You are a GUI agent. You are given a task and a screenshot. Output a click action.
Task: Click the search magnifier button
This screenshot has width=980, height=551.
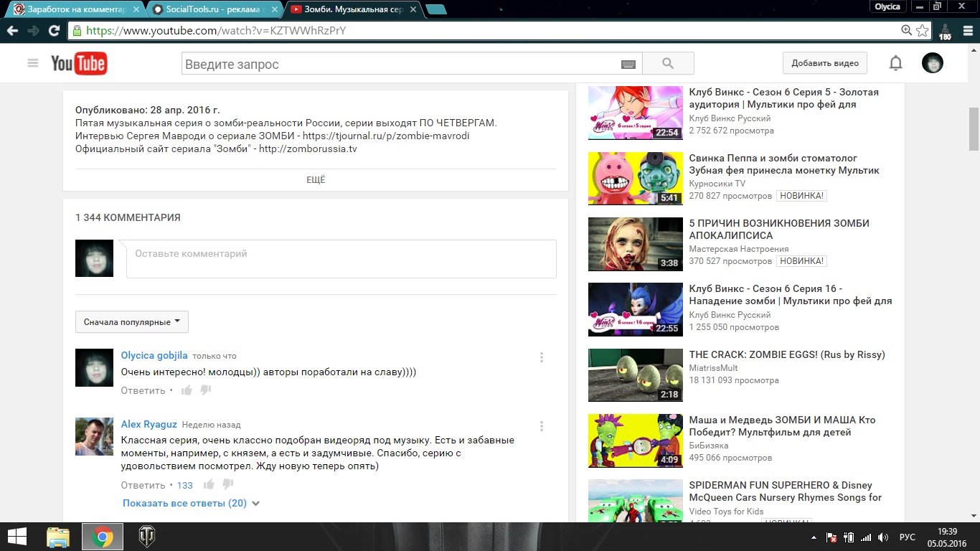668,64
